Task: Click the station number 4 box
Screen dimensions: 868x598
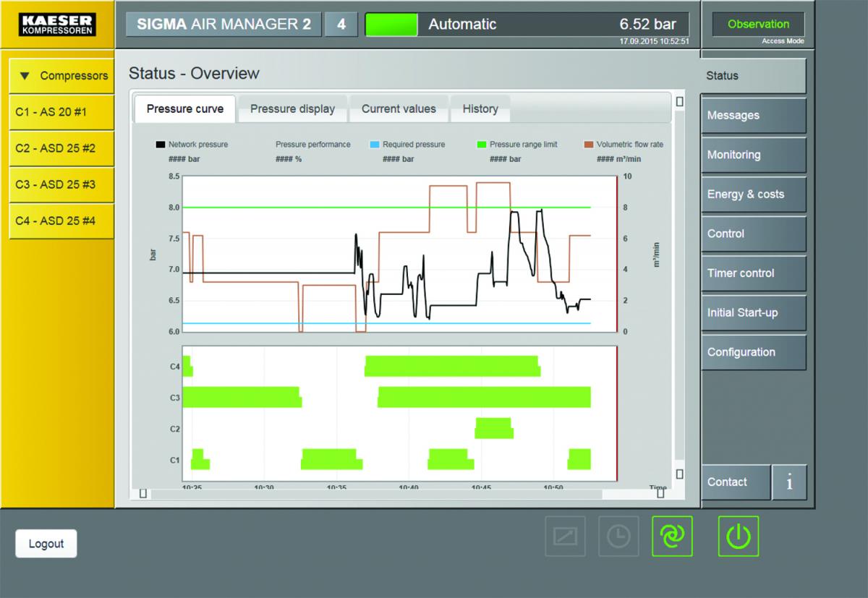Action: 341,24
